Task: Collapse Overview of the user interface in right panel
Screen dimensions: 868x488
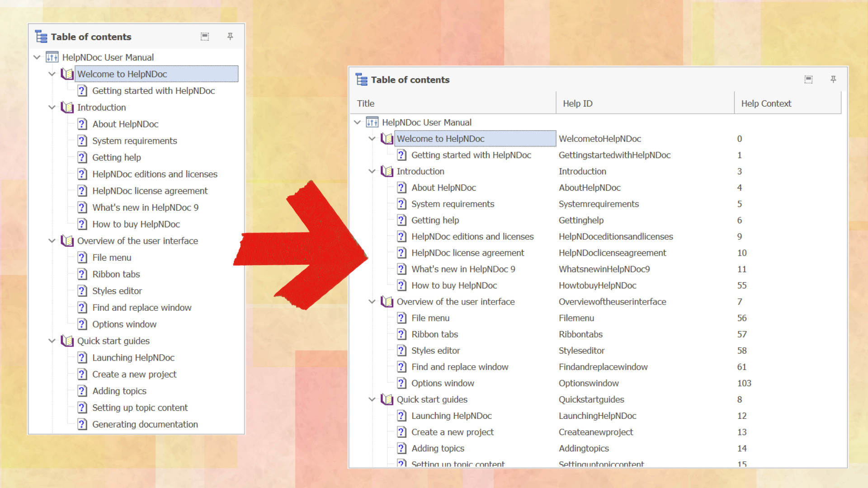Action: click(x=372, y=301)
